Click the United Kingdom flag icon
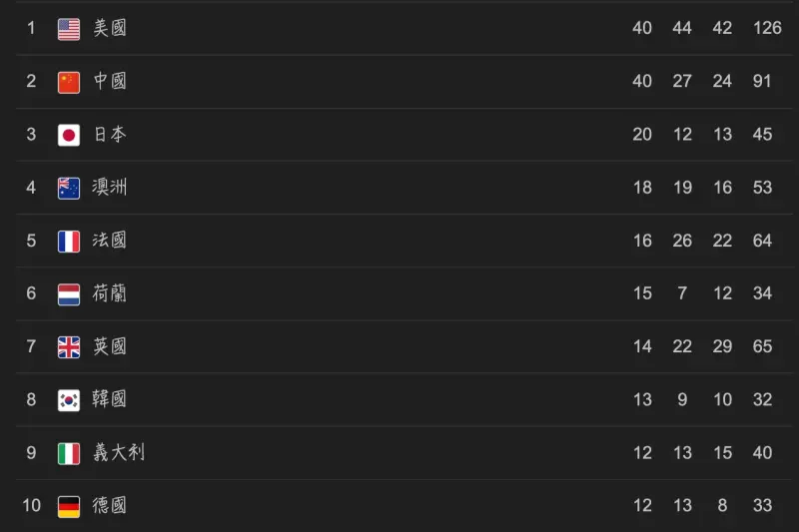The width and height of the screenshot is (799, 532). (69, 347)
